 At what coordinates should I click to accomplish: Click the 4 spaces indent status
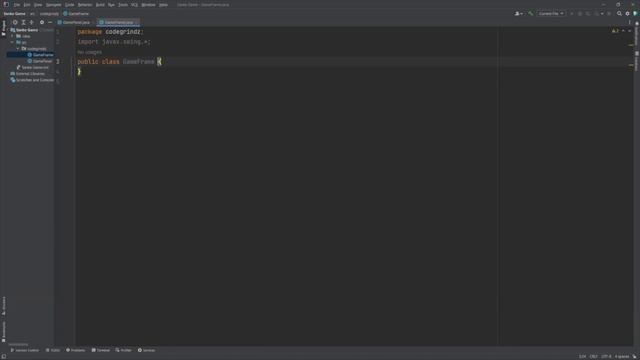click(x=622, y=357)
